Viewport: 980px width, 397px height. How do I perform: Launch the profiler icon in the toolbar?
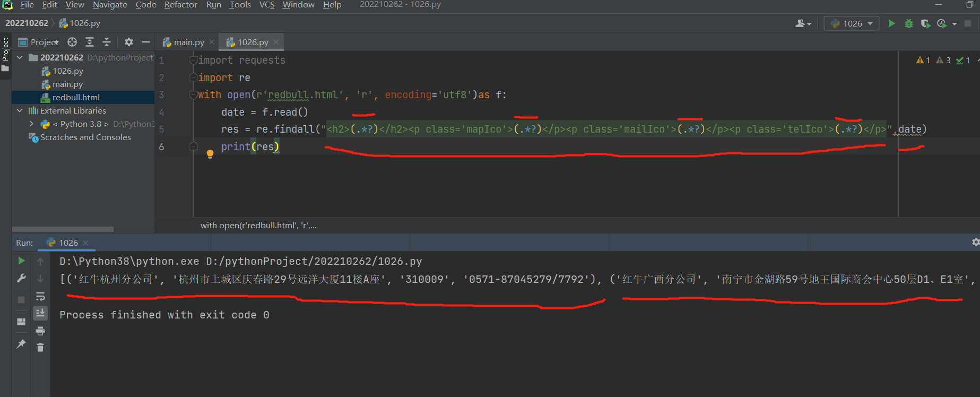[x=942, y=23]
